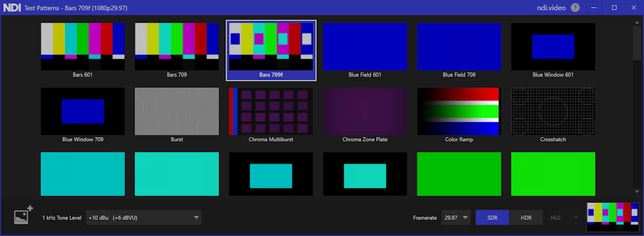Choose the Blue Field 709 pattern
The height and width of the screenshot is (236, 644).
click(459, 50)
